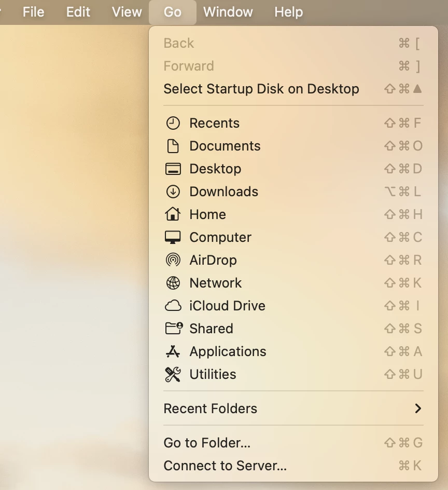This screenshot has width=448, height=490.
Task: Select the Desktop entry label
Action: [x=215, y=169]
